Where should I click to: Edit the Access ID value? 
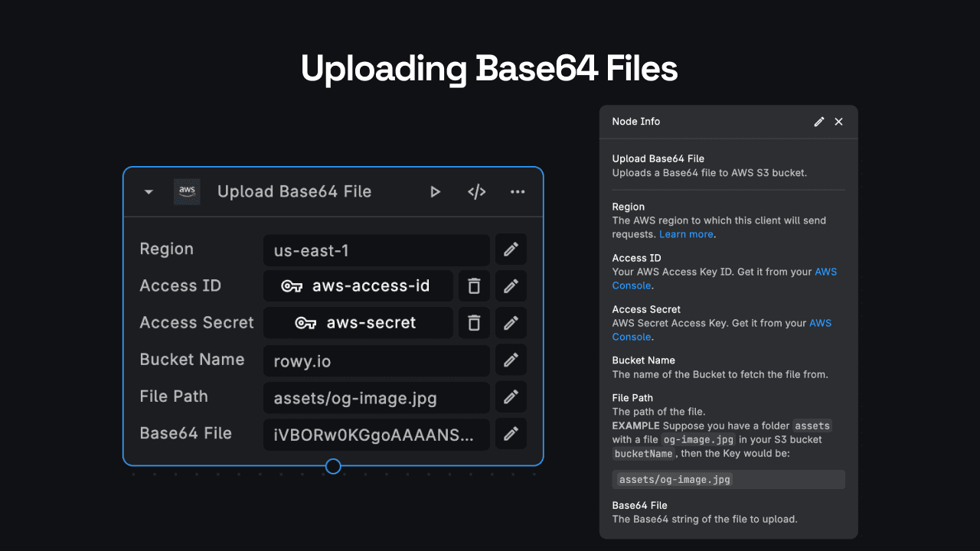(x=510, y=285)
